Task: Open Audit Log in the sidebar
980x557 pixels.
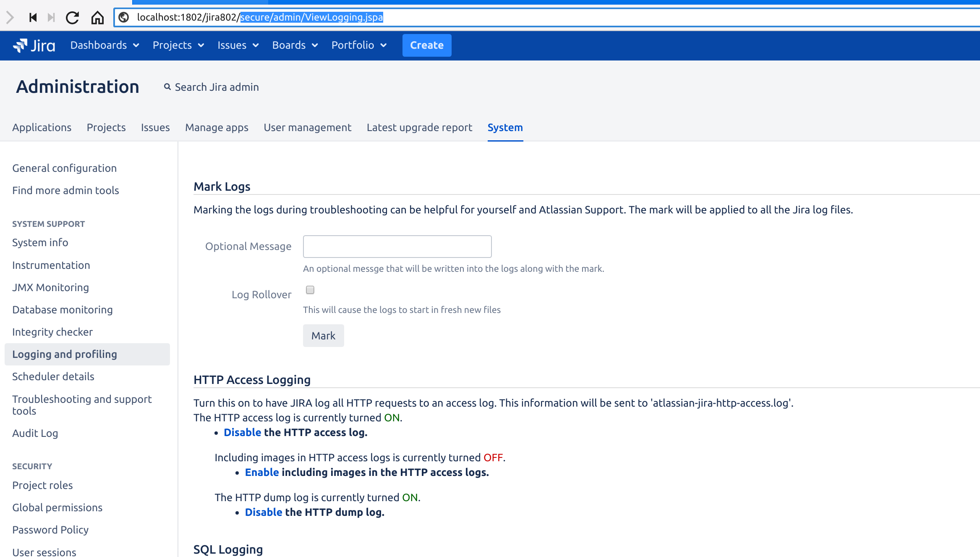Action: click(35, 433)
